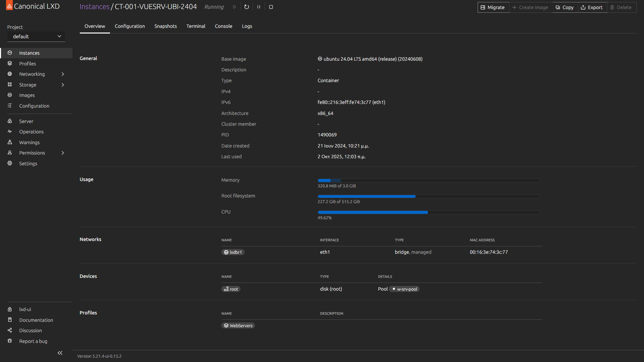Switch to the Overview tab

(95, 26)
